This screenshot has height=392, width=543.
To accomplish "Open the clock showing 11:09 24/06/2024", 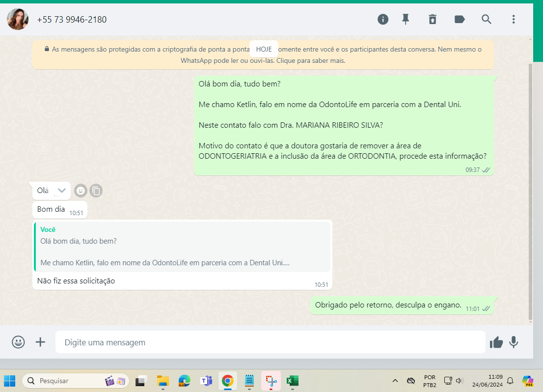I will tap(487, 381).
